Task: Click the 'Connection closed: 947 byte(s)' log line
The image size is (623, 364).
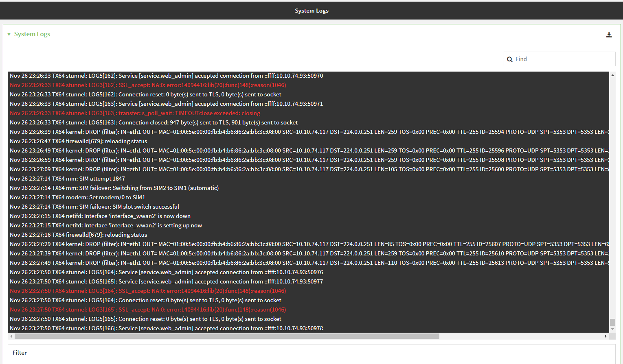Action: (154, 122)
